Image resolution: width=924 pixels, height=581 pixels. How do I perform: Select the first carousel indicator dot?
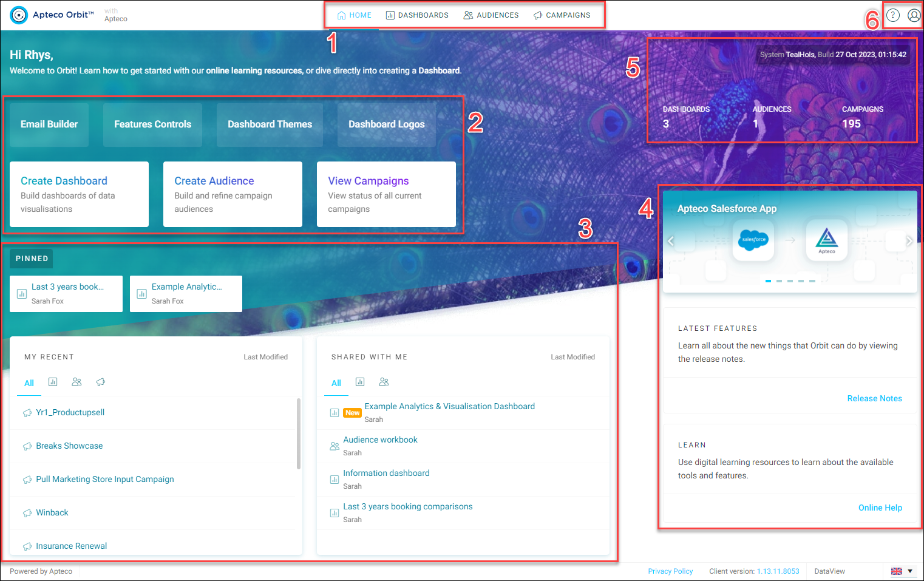point(769,281)
